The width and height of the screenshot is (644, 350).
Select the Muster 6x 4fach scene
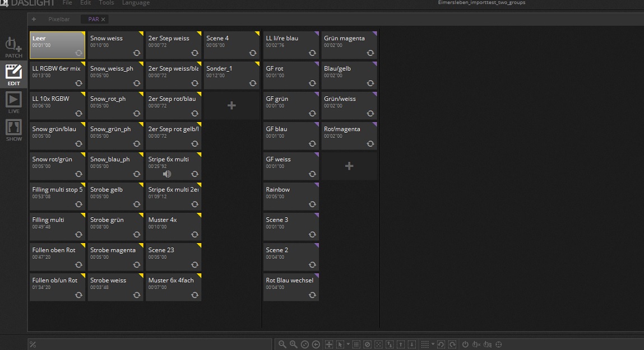[173, 287]
